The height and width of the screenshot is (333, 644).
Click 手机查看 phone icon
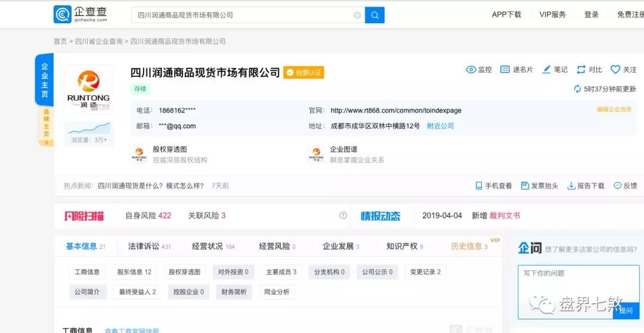tap(478, 186)
